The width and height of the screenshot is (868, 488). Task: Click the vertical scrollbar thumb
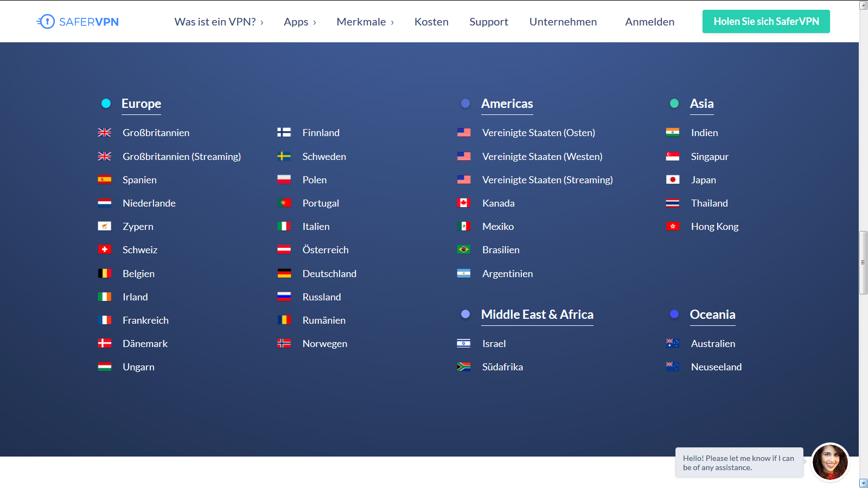pos(864,262)
